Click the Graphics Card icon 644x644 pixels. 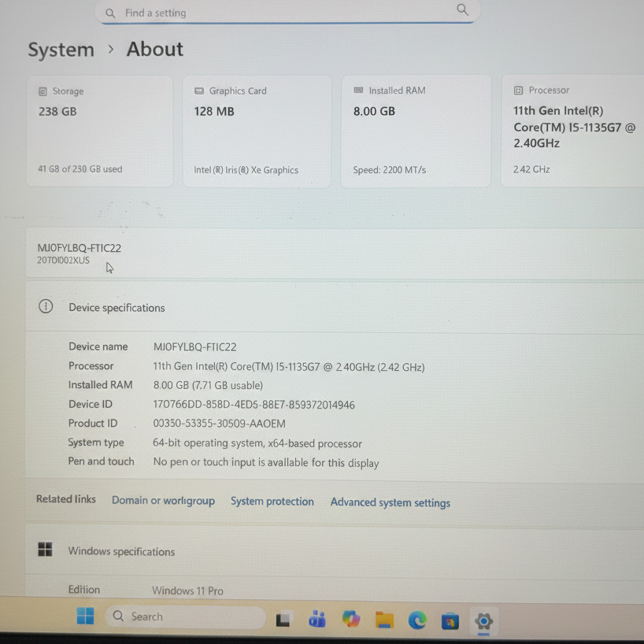tap(198, 91)
